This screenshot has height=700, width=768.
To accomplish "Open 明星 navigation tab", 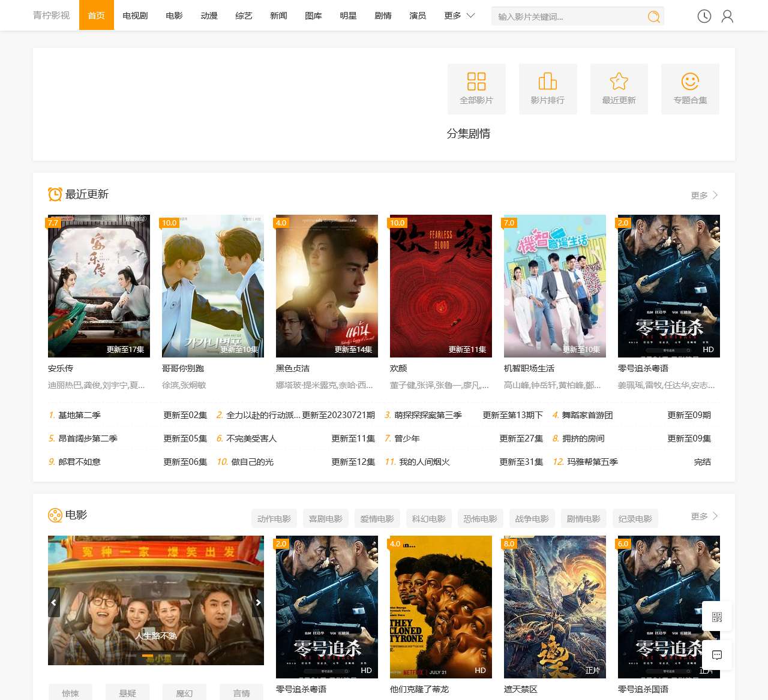I will click(348, 16).
